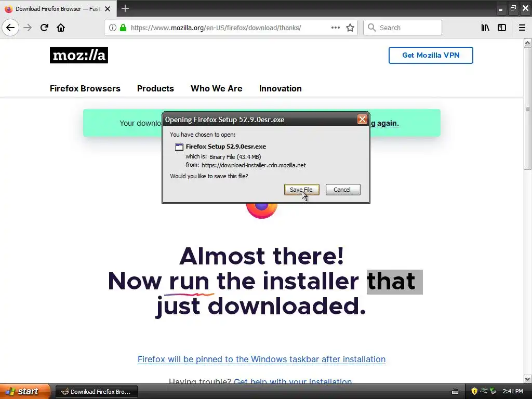The width and height of the screenshot is (532, 399).
Task: Click the moz://a logo
Action: 79,55
